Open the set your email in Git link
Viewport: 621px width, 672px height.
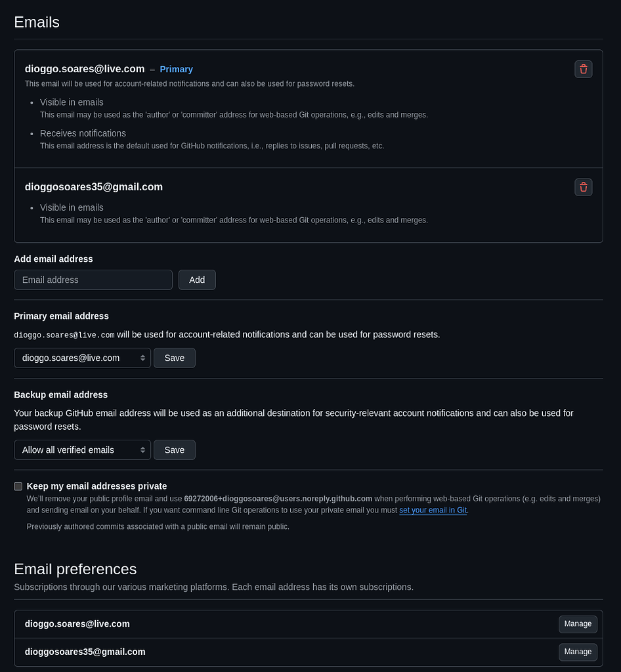(x=433, y=510)
